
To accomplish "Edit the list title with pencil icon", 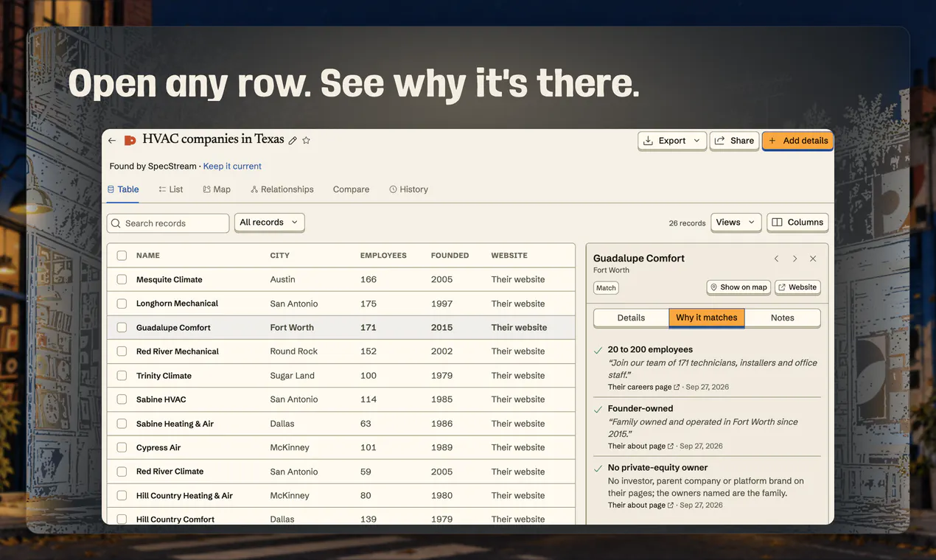I will [293, 140].
